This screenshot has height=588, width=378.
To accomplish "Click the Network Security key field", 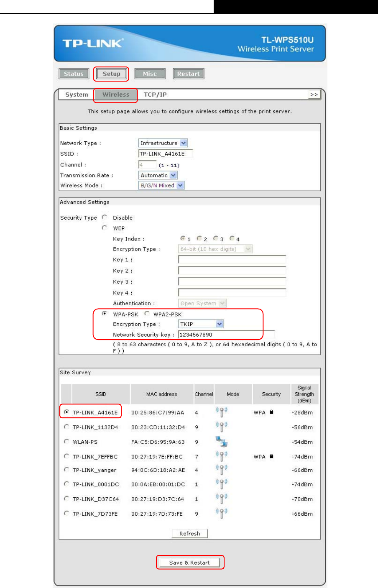I will 227,335.
